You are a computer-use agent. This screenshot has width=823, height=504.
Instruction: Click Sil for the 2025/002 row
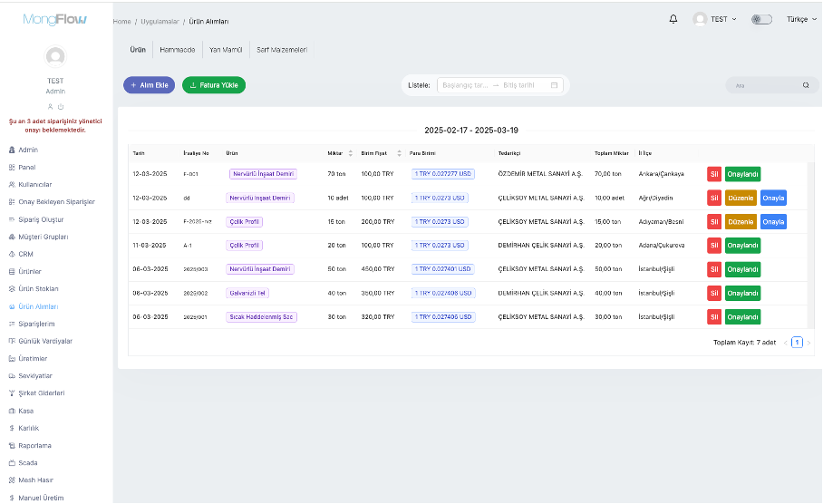(714, 293)
